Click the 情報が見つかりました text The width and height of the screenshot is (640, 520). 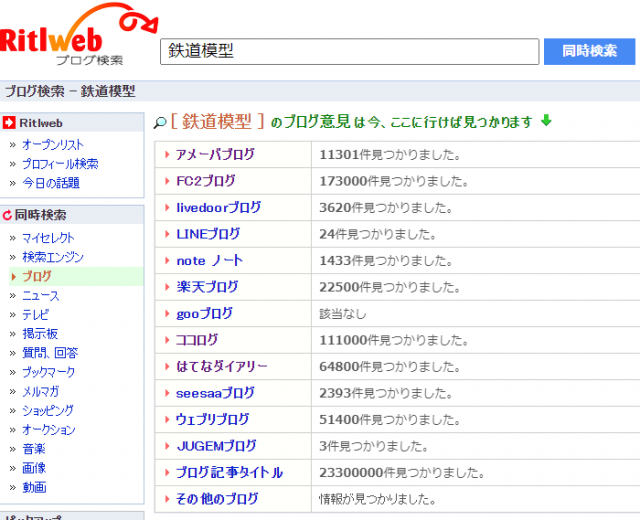(x=378, y=499)
